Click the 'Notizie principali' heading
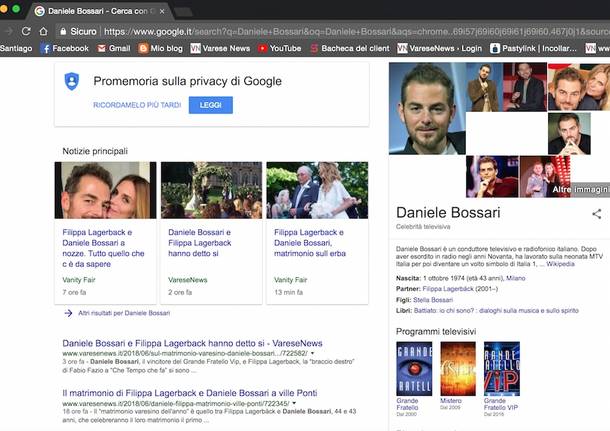 coord(95,151)
